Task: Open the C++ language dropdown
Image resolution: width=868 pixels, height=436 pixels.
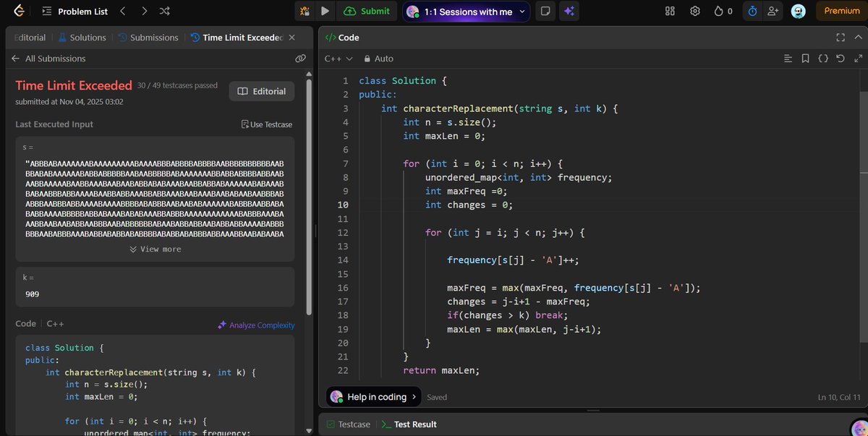Action: pyautogui.click(x=339, y=59)
